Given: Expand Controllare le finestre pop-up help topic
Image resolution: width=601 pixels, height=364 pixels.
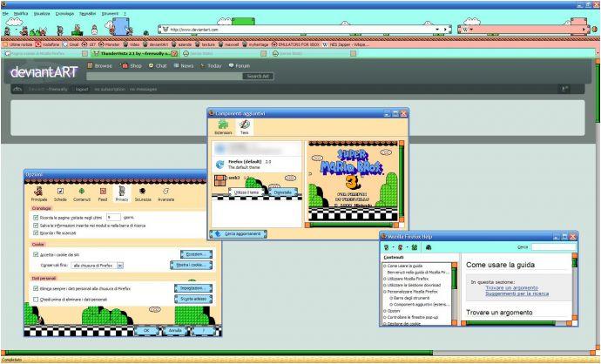Looking at the screenshot, I should 384,317.
